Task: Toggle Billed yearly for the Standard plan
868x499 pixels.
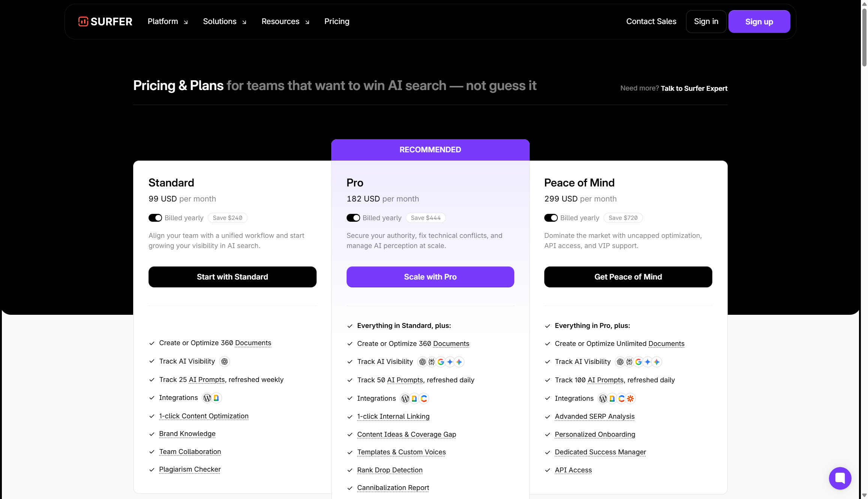Action: (155, 218)
